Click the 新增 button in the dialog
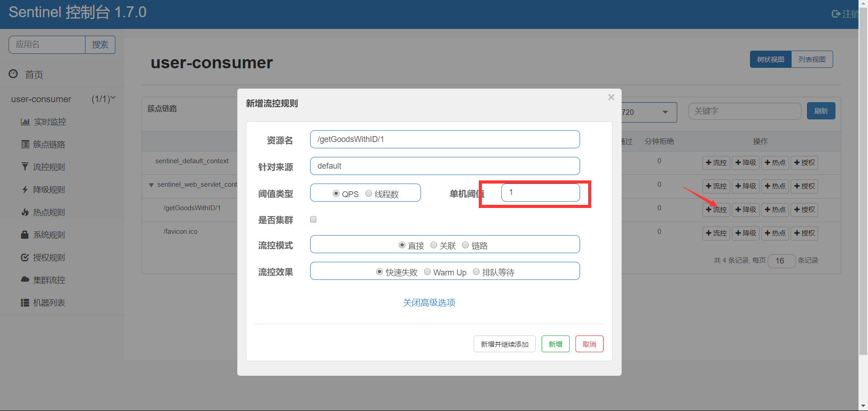The height and width of the screenshot is (411, 868). tap(555, 344)
